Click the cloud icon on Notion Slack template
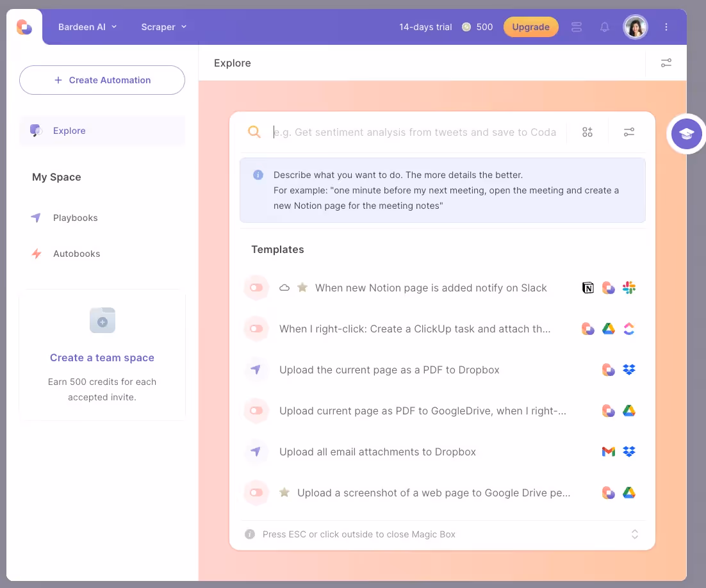The image size is (706, 588). click(284, 288)
